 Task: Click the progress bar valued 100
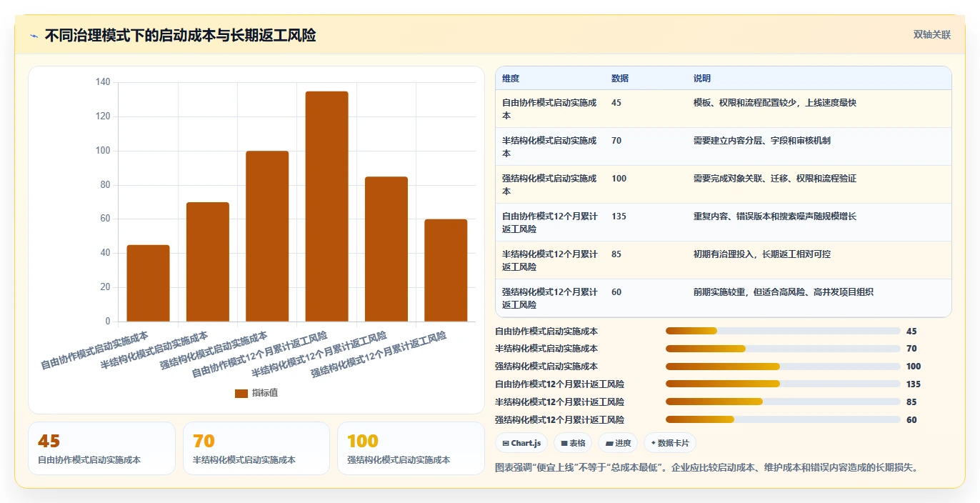783,367
